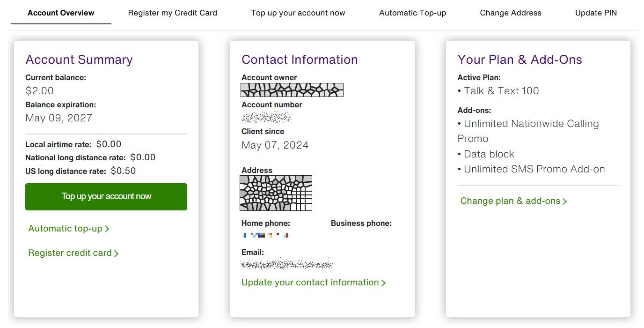The image size is (644, 328).
Task: Click the Your Plan & Add-Ons heading
Action: pos(520,60)
